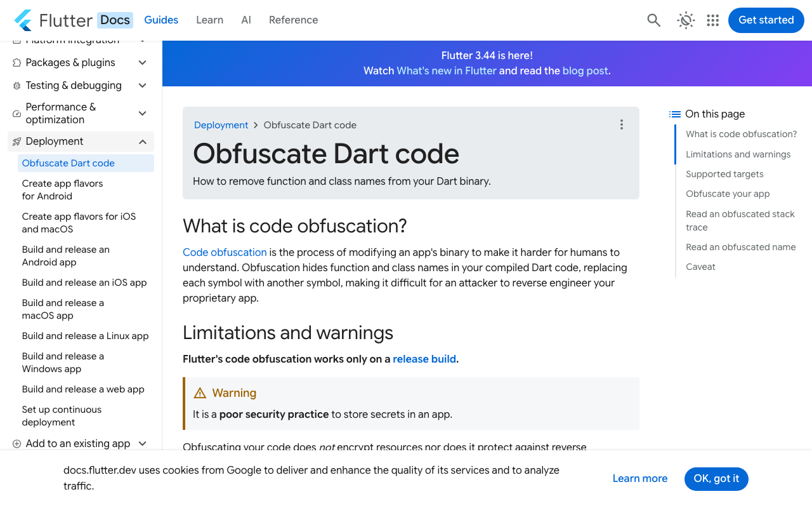Jump to Read an obfuscated name

coord(740,247)
